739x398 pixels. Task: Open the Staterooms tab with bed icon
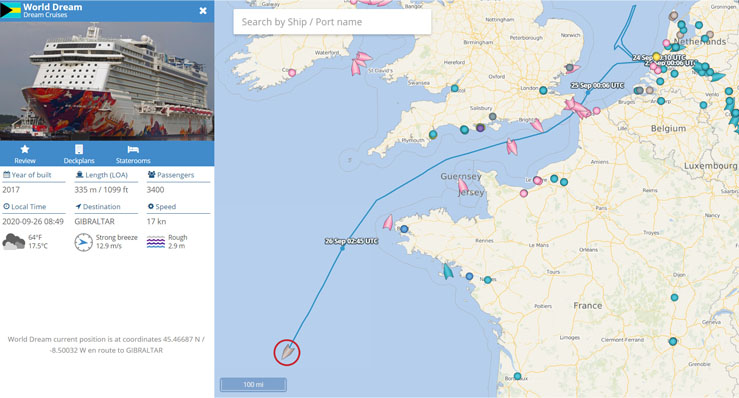point(133,154)
